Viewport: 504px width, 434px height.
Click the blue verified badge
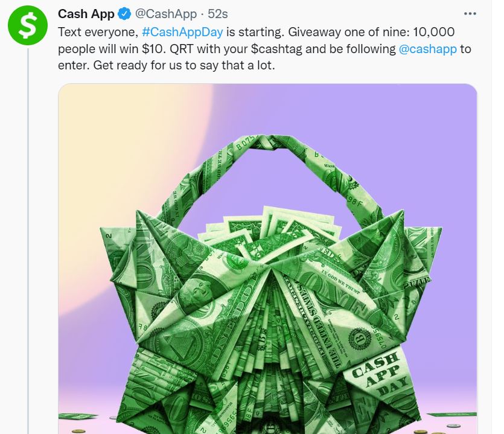[124, 14]
